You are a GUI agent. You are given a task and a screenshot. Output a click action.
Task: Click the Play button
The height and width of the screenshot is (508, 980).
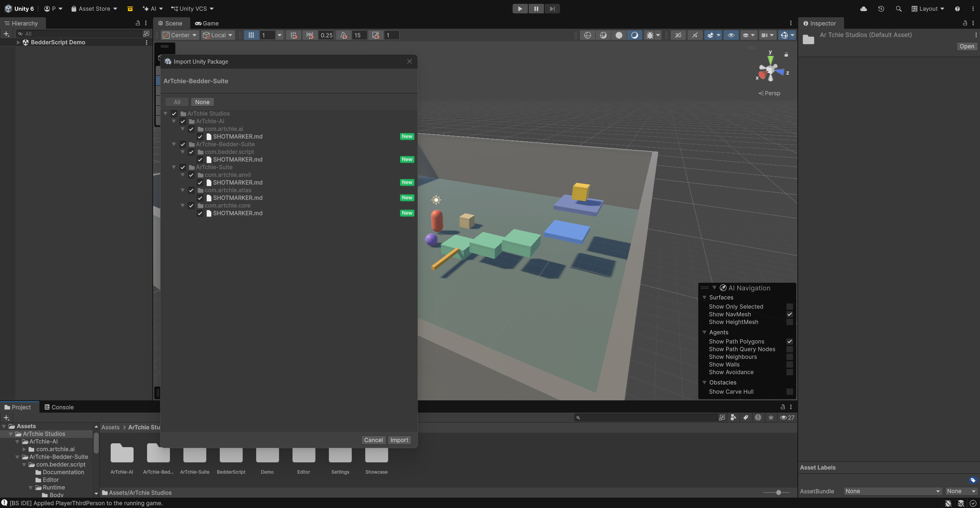point(520,8)
